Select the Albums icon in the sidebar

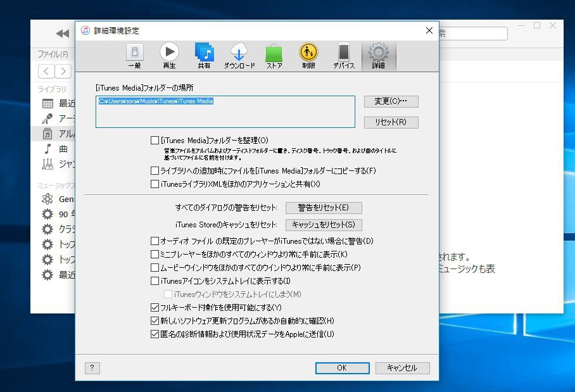pyautogui.click(x=47, y=134)
